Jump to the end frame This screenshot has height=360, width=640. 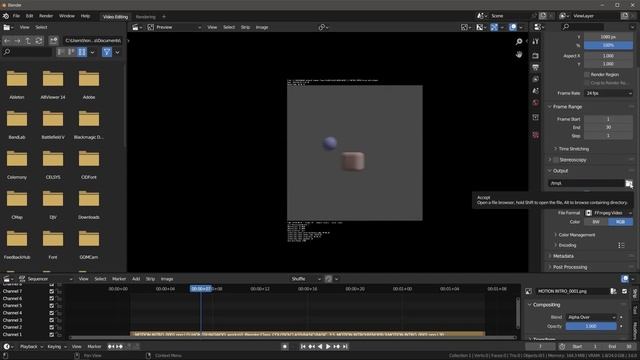[345, 347]
